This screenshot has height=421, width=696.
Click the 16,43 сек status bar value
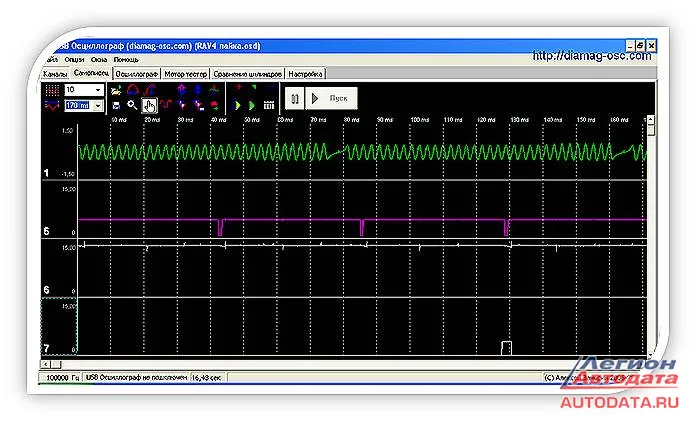click(206, 377)
